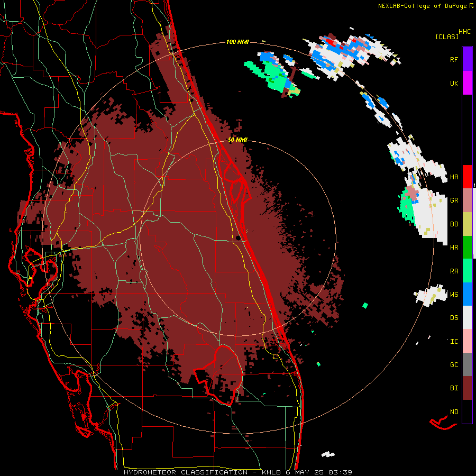Click the BD legend label
The width and height of the screenshot is (476, 476).
tap(454, 224)
